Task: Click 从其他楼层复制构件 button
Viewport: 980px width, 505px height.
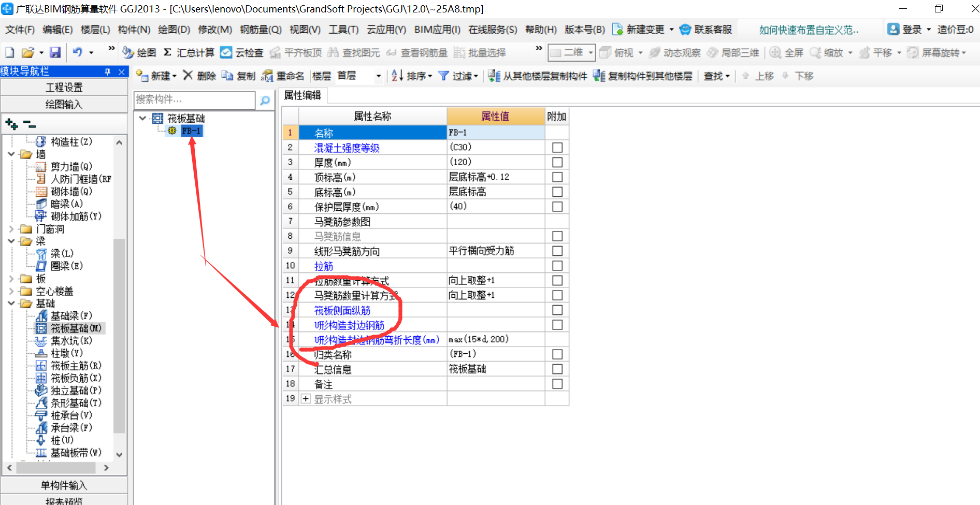Action: tap(538, 76)
